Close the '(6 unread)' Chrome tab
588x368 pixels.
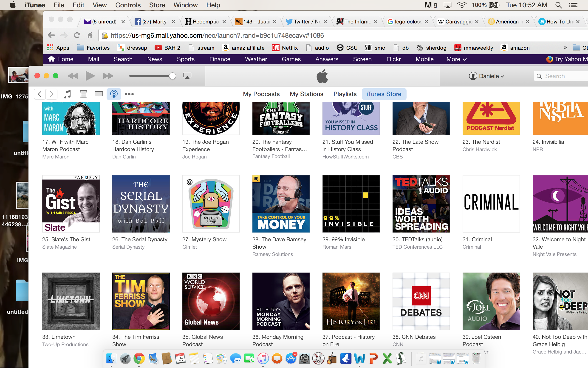[x=123, y=22]
